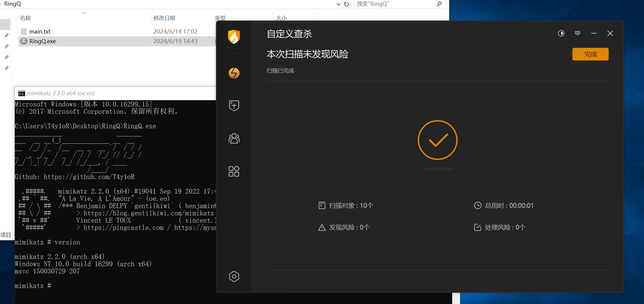644x304 pixels.
Task: Click the main.txt document icon
Action: coord(24,31)
